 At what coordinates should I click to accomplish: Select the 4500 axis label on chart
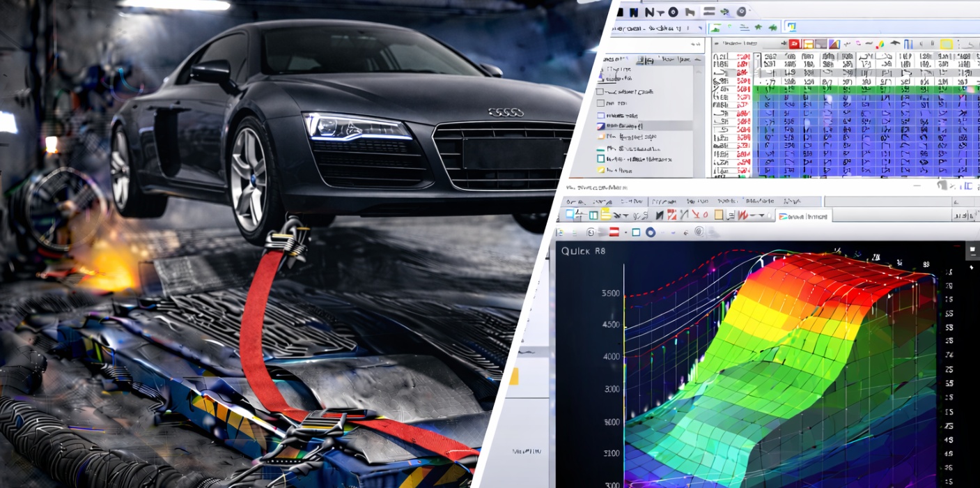[x=610, y=325]
